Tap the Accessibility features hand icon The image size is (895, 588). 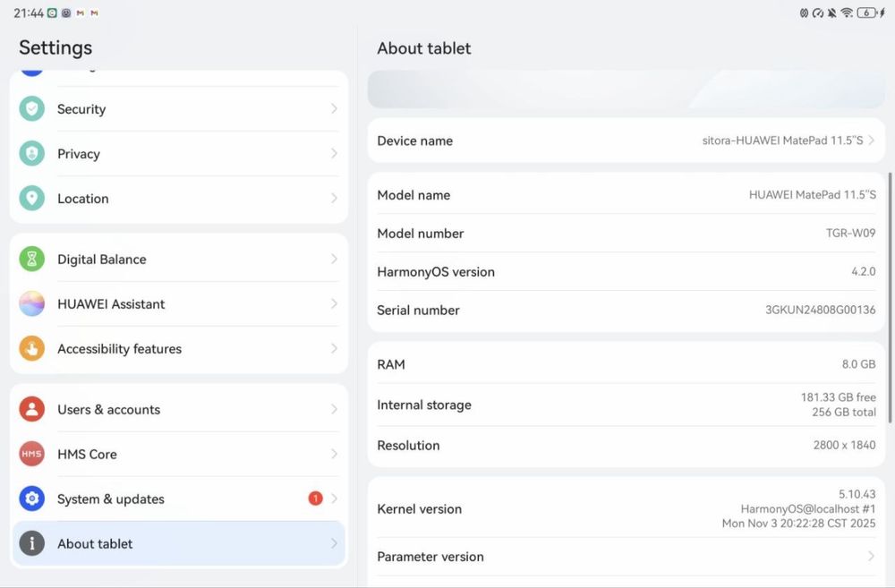point(32,349)
